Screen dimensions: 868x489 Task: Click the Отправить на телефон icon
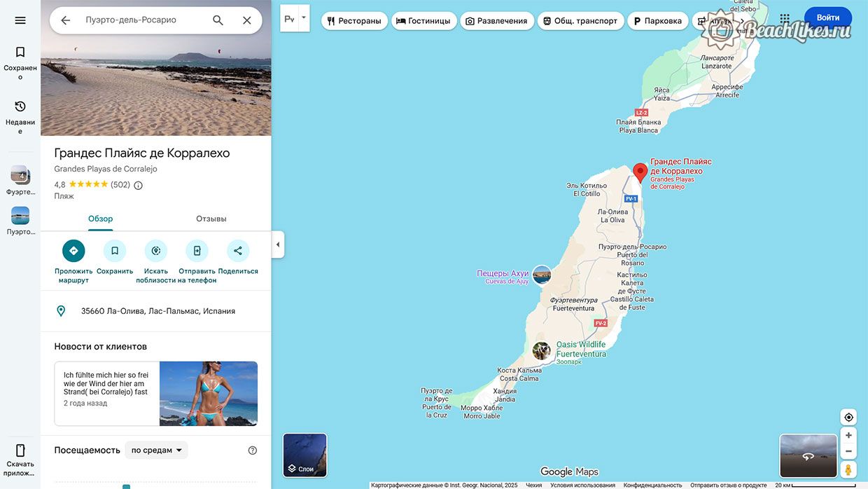click(197, 251)
